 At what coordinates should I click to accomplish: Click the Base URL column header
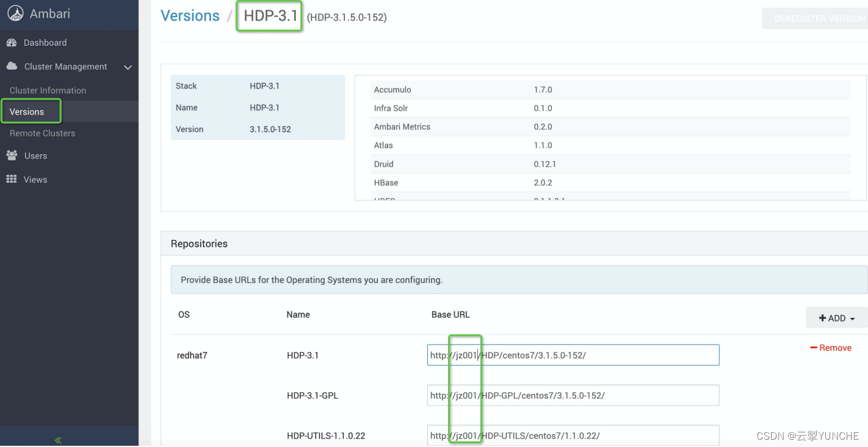450,314
